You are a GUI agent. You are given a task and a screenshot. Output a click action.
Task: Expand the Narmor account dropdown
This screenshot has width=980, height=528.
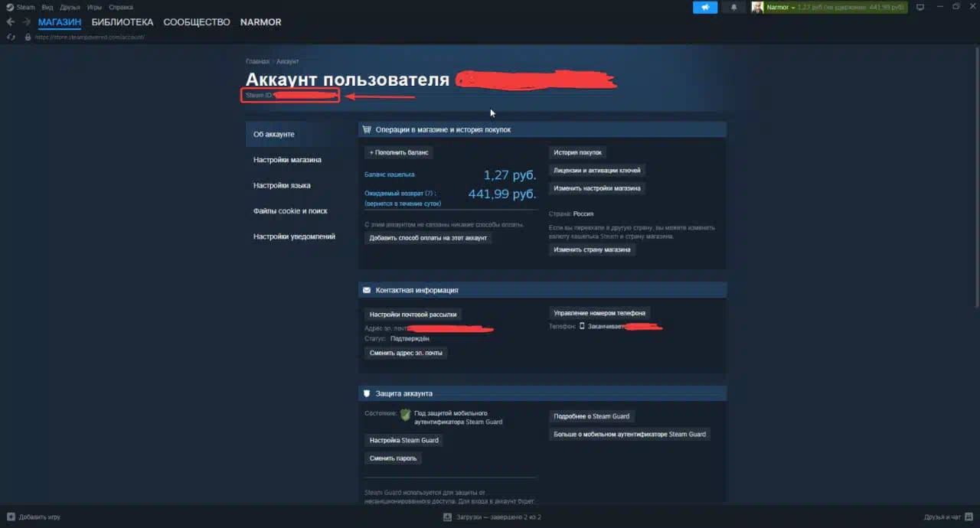(792, 8)
